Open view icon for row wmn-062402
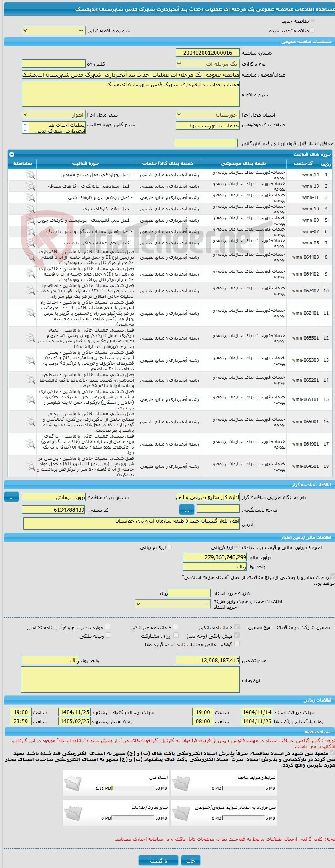Viewport: 335px width, 868px height. tap(30, 290)
